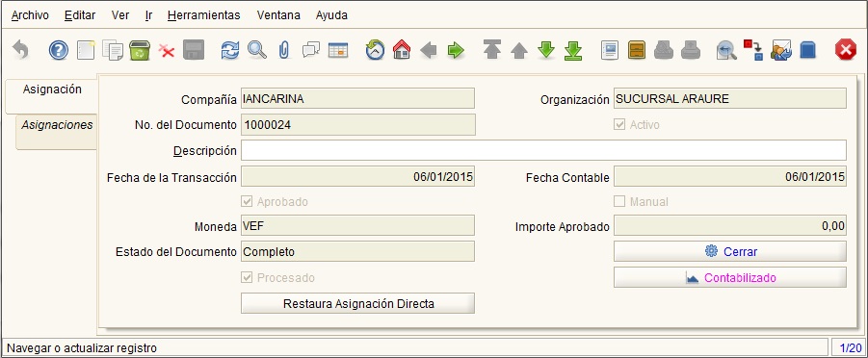
Task: Click the Refresh (requery) toolbar icon
Action: [x=229, y=50]
